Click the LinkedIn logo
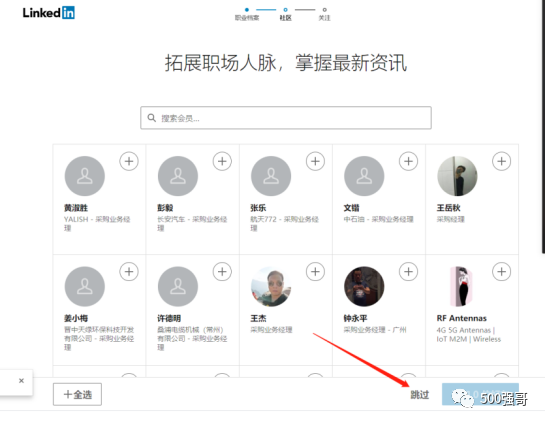The height and width of the screenshot is (424, 545). pos(49,13)
